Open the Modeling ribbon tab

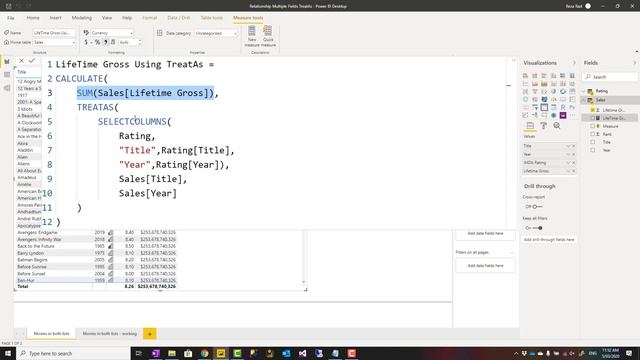tap(82, 18)
